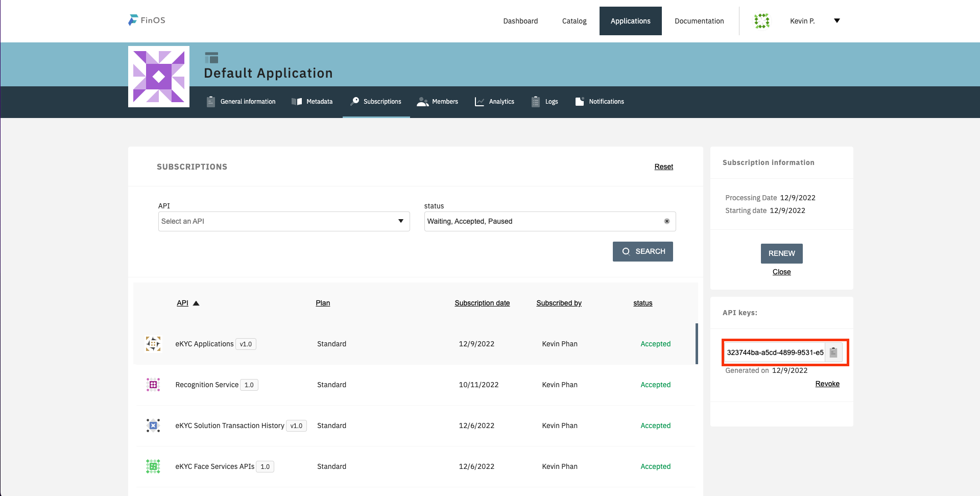
Task: Click the RENEW button
Action: tap(781, 253)
